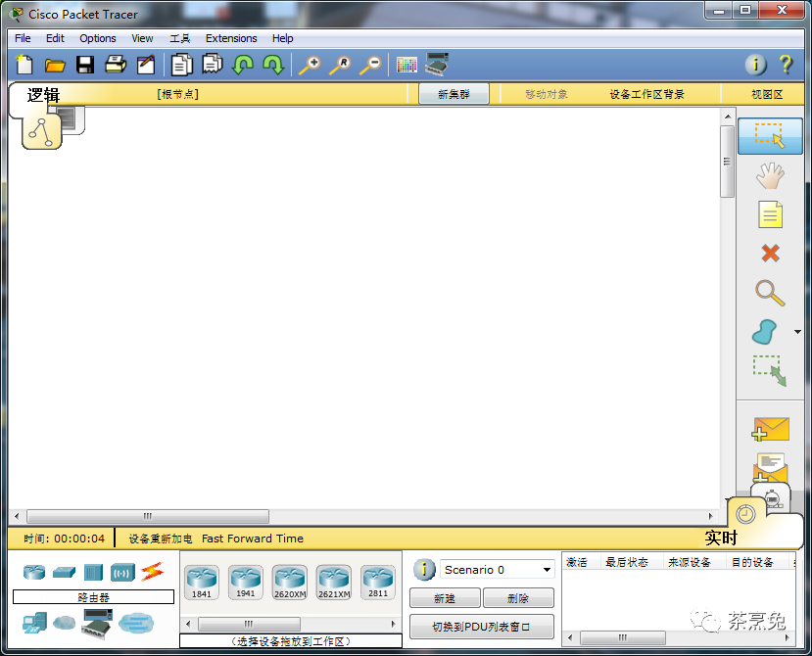This screenshot has height=656, width=812.
Task: Choose the Select tool in right panel
Action: pos(770,136)
